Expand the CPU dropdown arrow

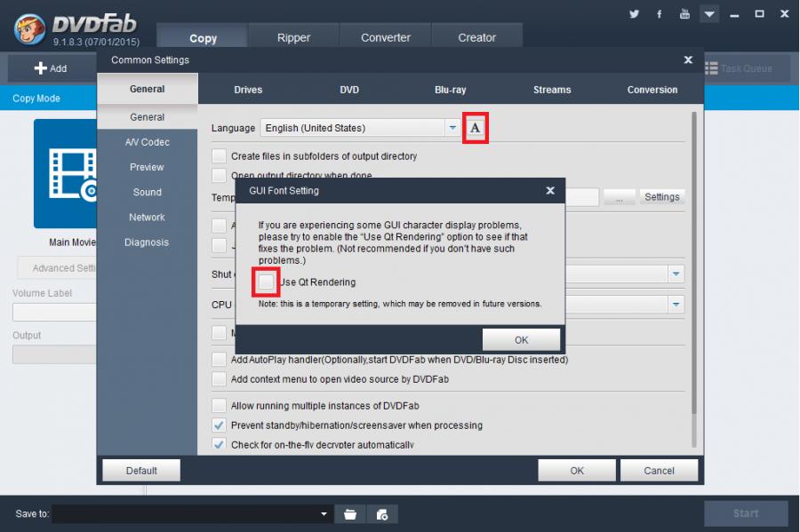(x=676, y=305)
